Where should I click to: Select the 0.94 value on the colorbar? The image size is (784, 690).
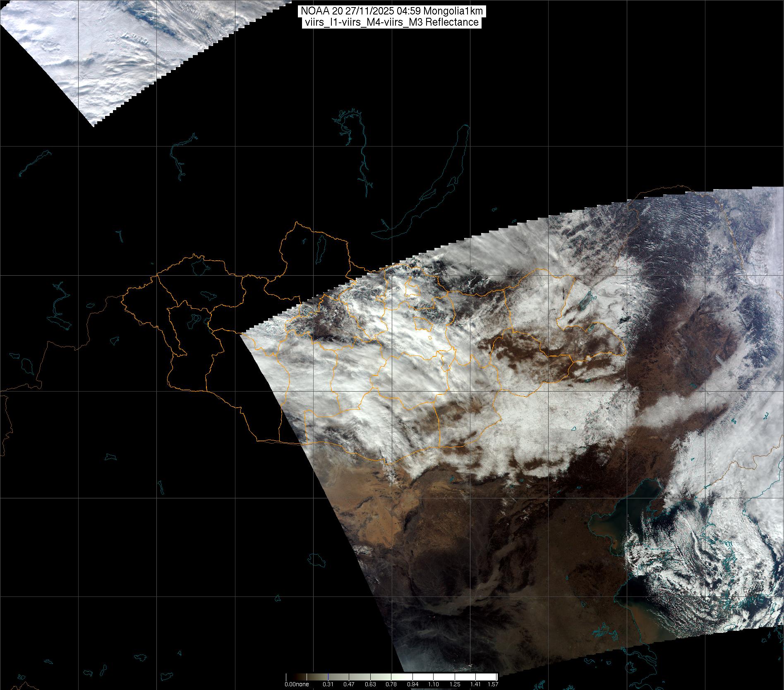pyautogui.click(x=412, y=684)
